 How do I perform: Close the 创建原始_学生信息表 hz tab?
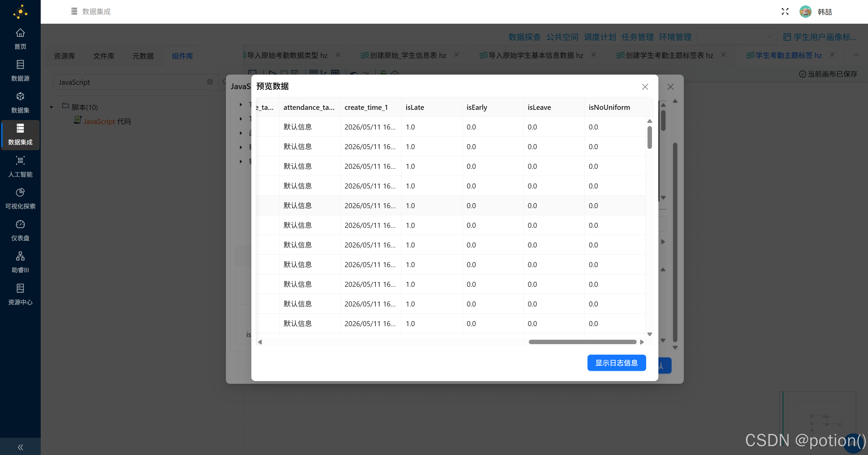[457, 55]
